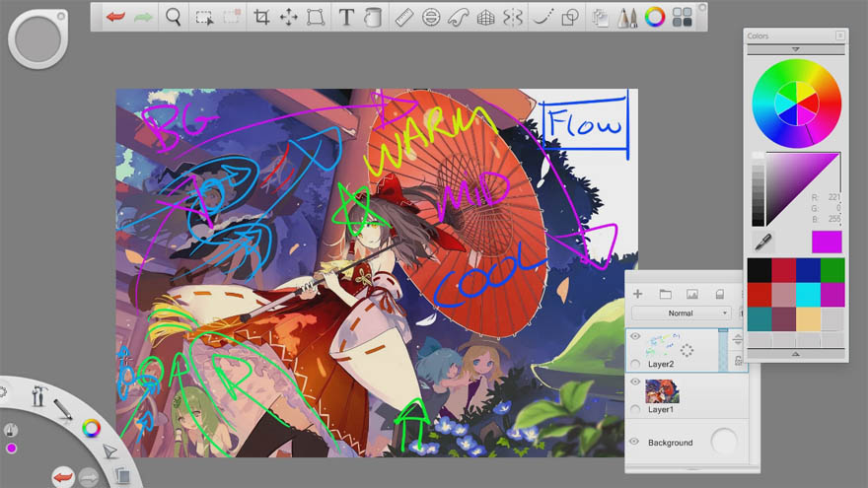The height and width of the screenshot is (488, 868).
Task: Select the crimson swatch in top row
Action: point(783,270)
